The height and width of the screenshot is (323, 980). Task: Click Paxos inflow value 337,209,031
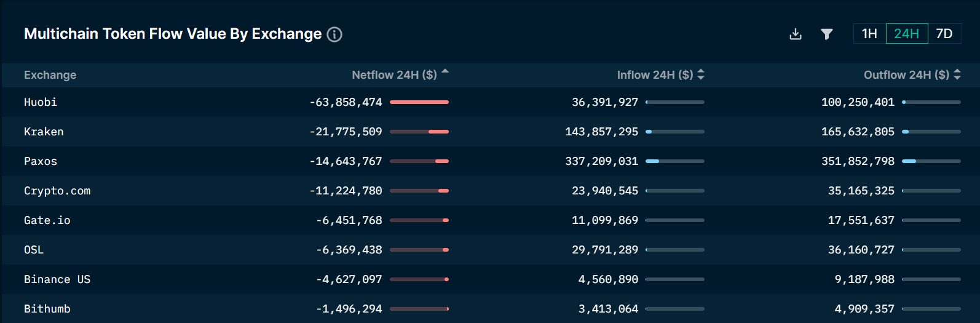point(602,161)
